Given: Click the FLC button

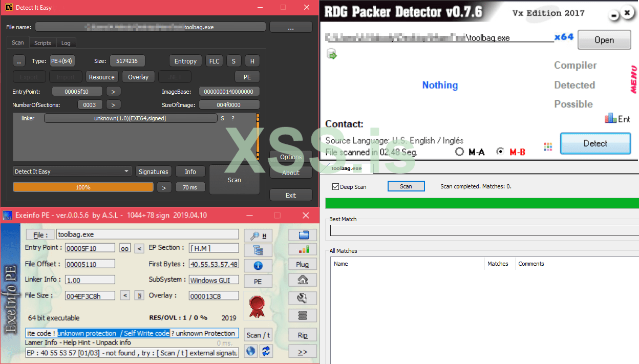Looking at the screenshot, I should coord(214,61).
